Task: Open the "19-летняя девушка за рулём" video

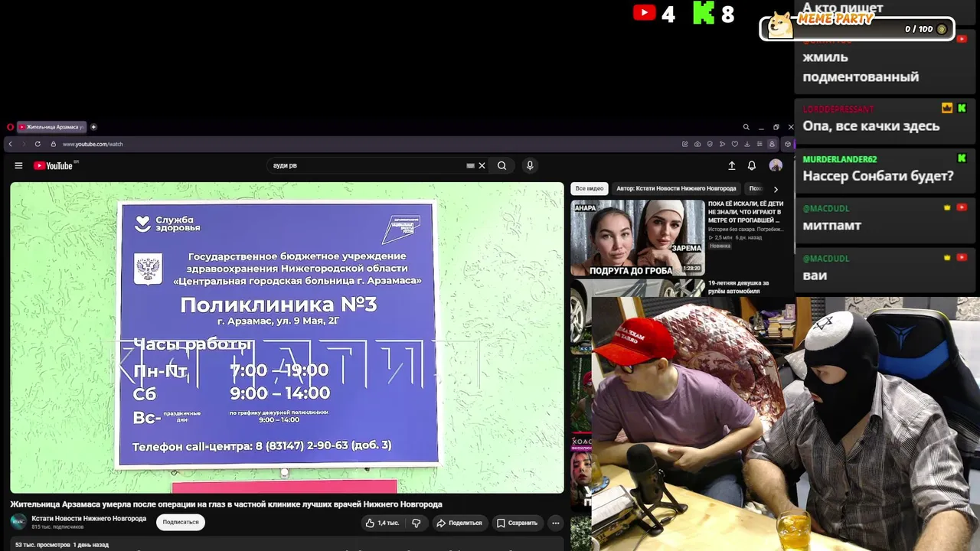Action: click(739, 287)
